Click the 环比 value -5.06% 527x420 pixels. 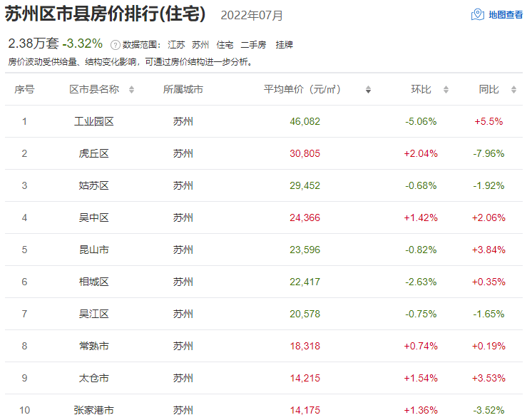[421, 121]
